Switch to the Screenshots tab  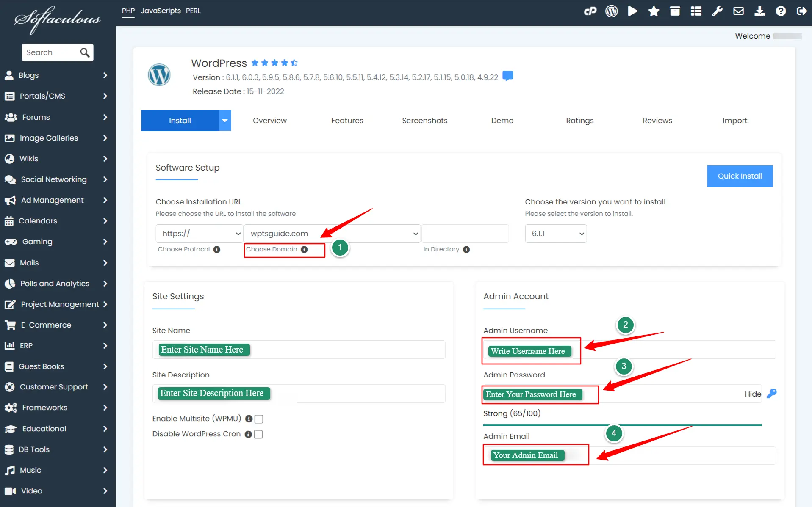pyautogui.click(x=424, y=121)
